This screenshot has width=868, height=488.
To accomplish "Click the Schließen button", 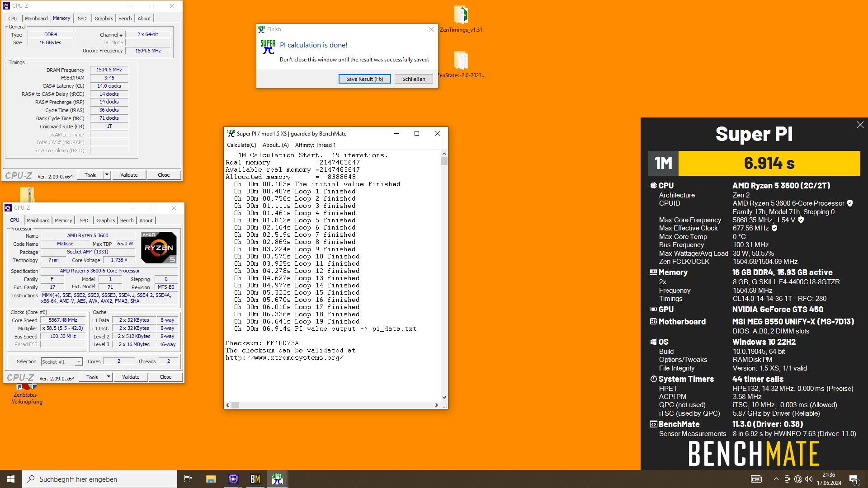I will pyautogui.click(x=414, y=79).
